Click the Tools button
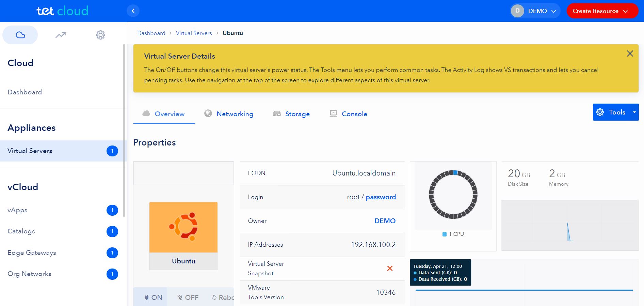The height and width of the screenshot is (306, 644). point(612,112)
